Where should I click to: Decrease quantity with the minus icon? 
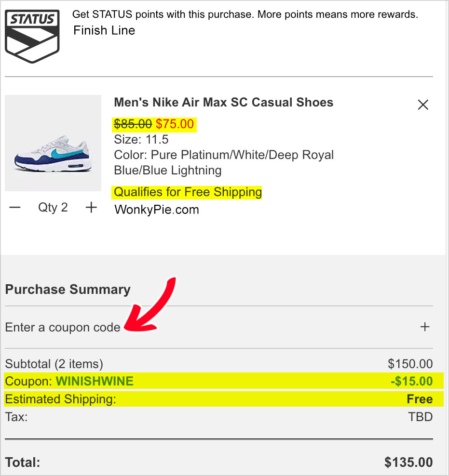(15, 208)
